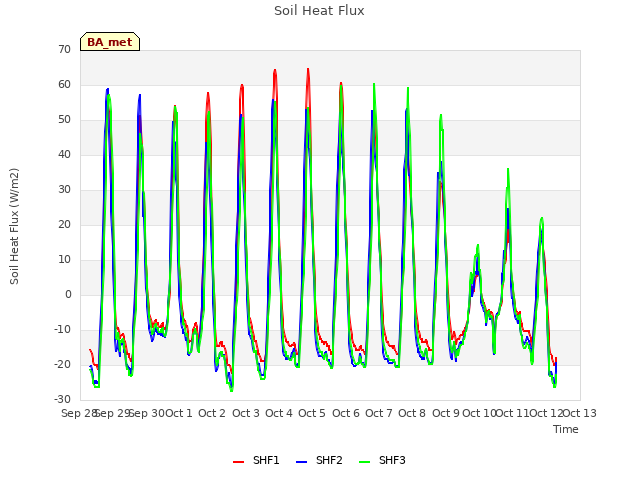Click the -20 value on the y-axis
The width and height of the screenshot is (640, 480).
point(63,365)
